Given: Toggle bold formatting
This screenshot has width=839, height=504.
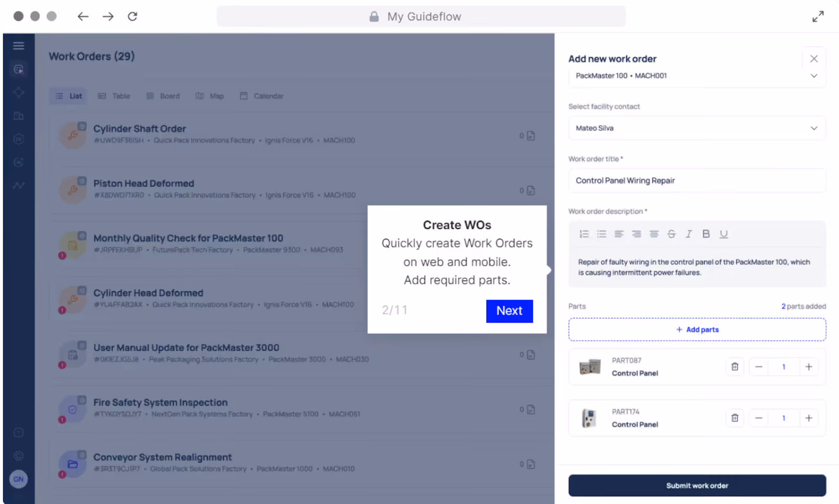Looking at the screenshot, I should pyautogui.click(x=706, y=234).
